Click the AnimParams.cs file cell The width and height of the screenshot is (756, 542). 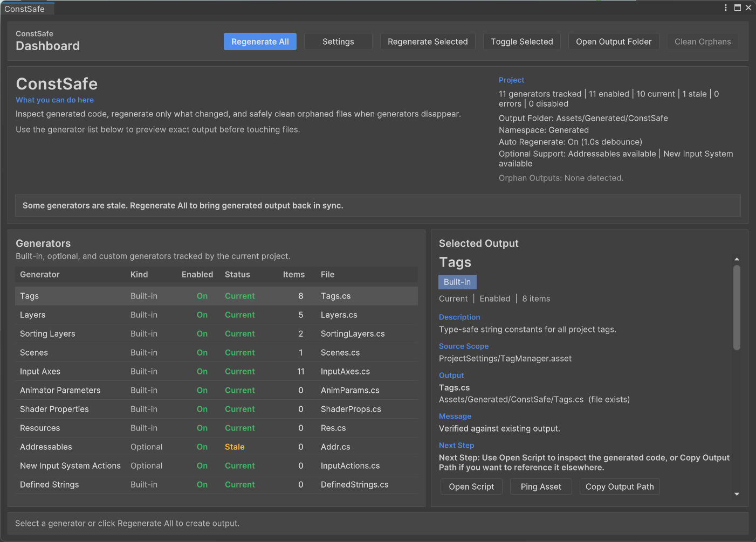pyautogui.click(x=350, y=390)
